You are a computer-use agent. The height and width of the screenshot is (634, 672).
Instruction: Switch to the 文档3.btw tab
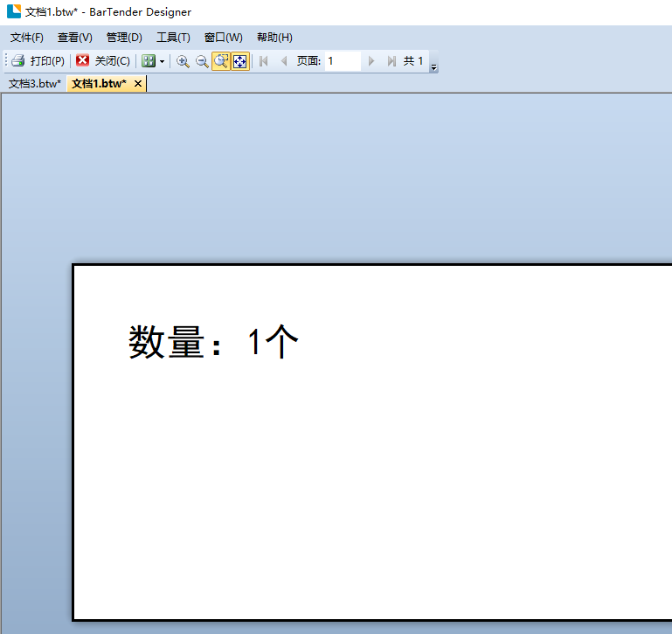click(x=35, y=84)
